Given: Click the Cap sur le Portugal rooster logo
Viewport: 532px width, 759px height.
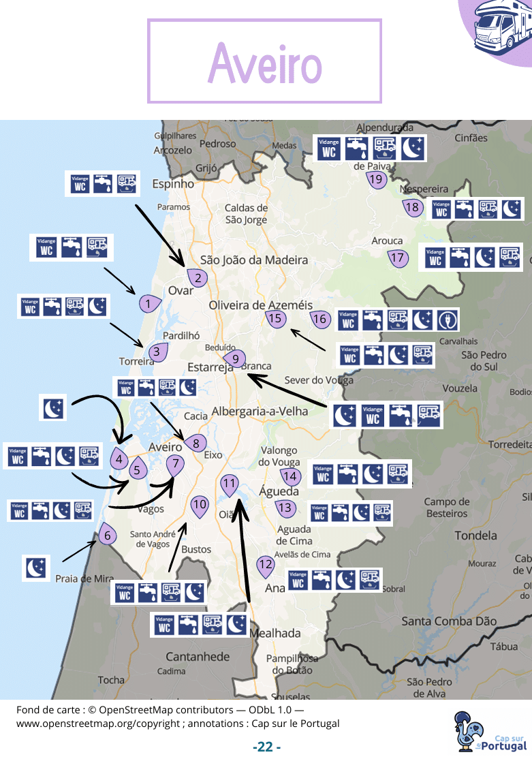Looking at the screenshot, I should (489, 731).
